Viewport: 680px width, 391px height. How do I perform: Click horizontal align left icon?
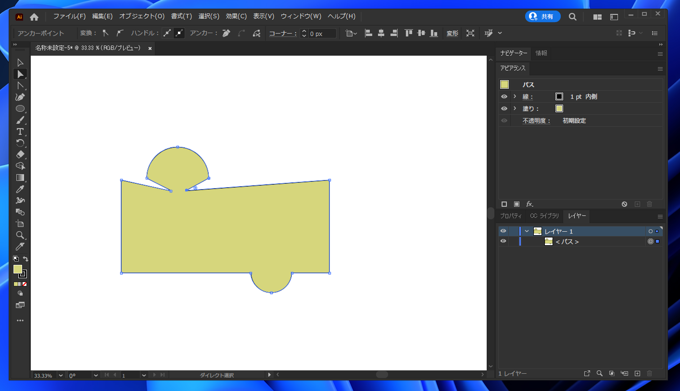click(368, 33)
